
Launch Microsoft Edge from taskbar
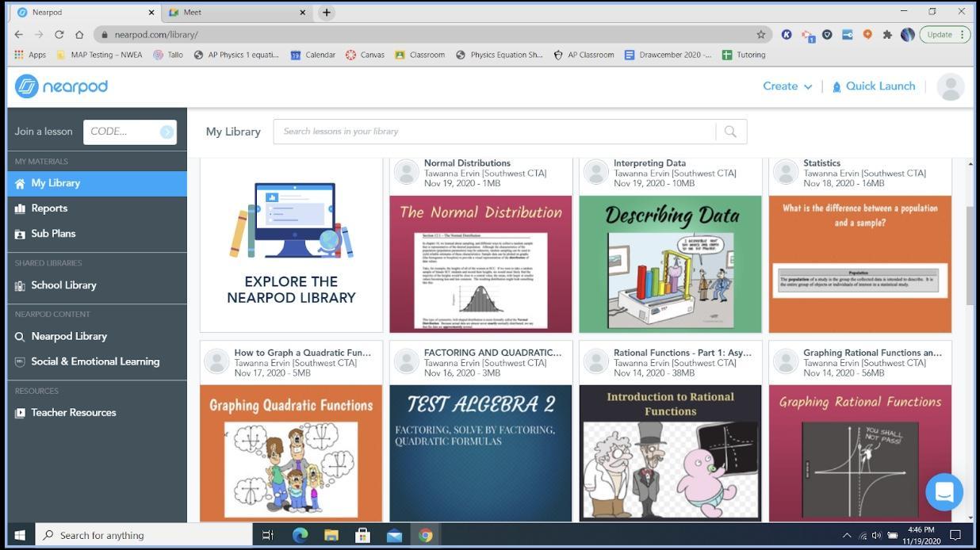click(300, 535)
